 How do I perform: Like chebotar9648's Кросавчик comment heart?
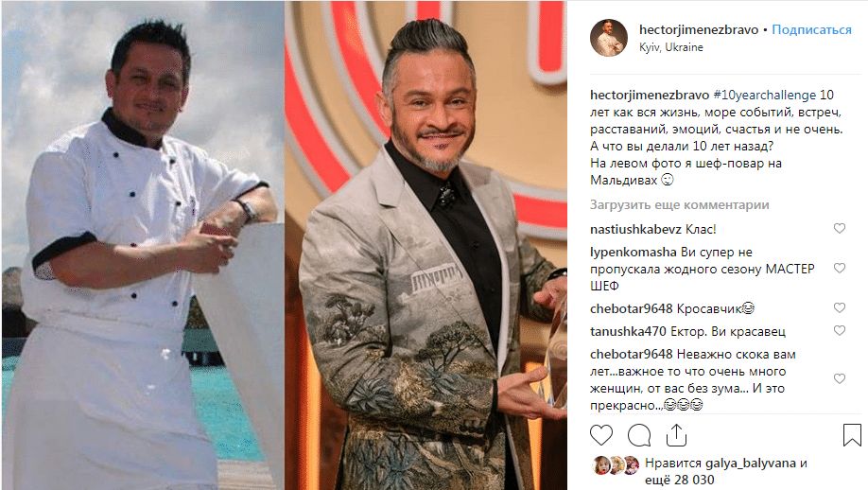coord(840,307)
